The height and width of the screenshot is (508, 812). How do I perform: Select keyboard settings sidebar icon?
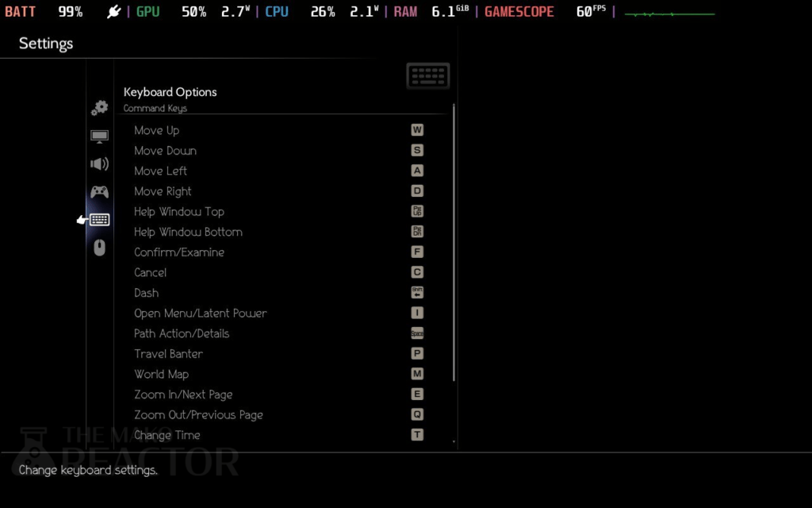(x=99, y=220)
